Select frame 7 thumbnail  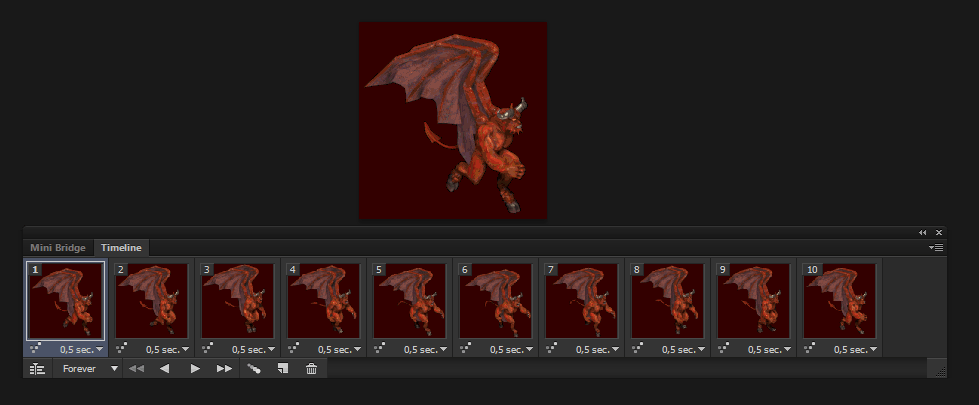coord(582,301)
